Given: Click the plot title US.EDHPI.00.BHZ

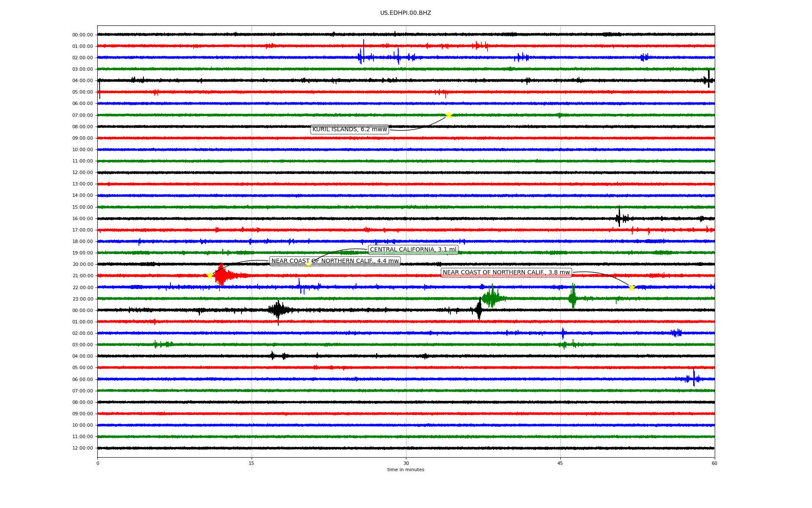Looking at the screenshot, I should pyautogui.click(x=406, y=13).
